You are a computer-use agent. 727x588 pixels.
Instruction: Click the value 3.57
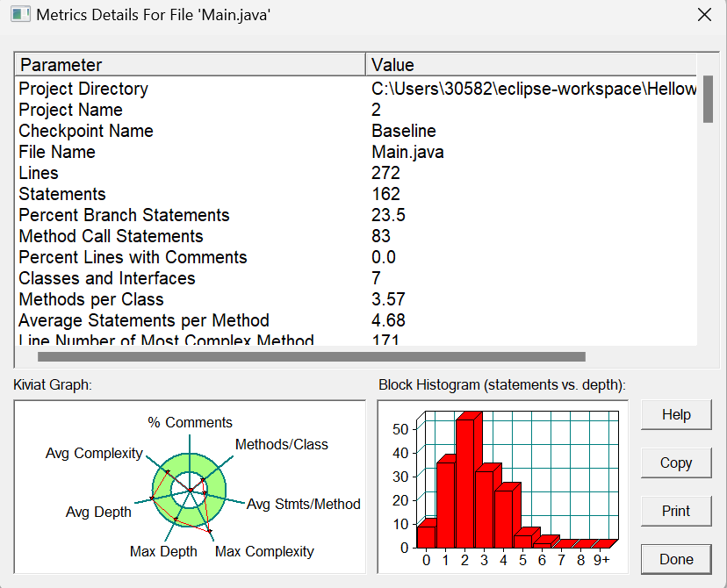coord(389,300)
